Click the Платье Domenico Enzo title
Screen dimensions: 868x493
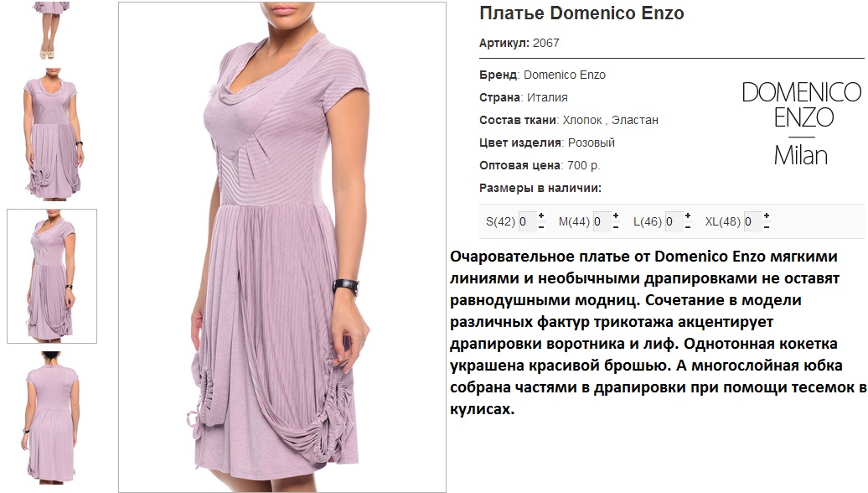point(581,13)
